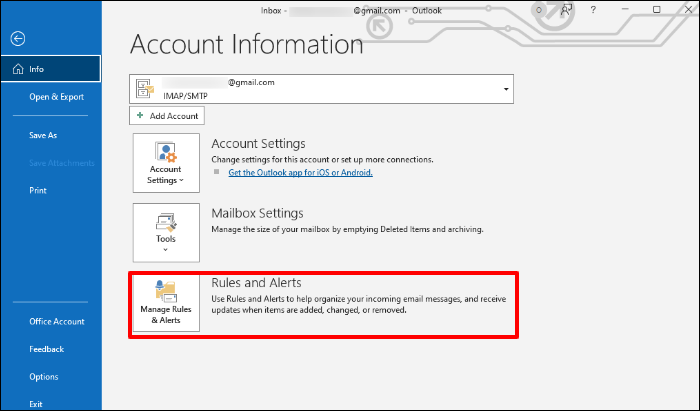Click the Account Settings person-and-gear icon

tap(165, 153)
